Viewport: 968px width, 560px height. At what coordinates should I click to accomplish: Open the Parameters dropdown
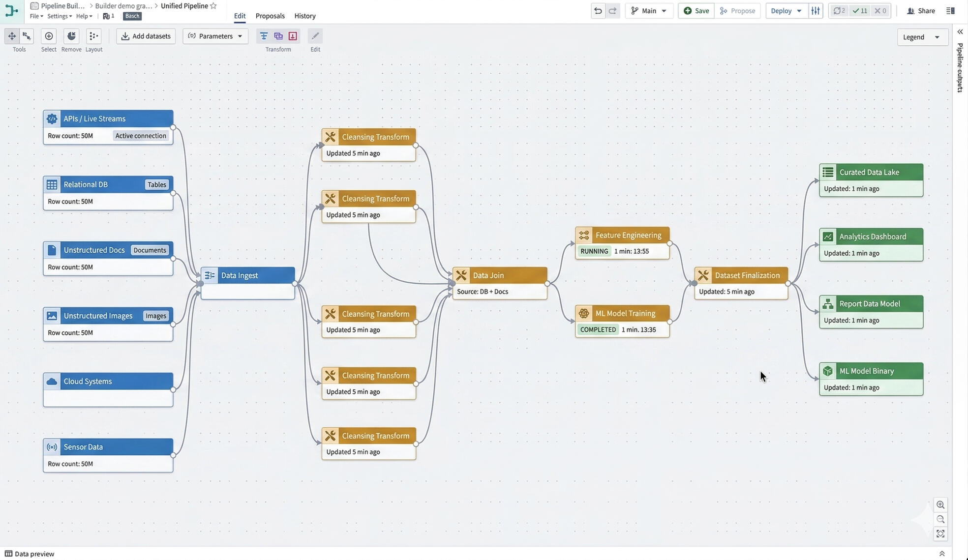[x=215, y=35]
